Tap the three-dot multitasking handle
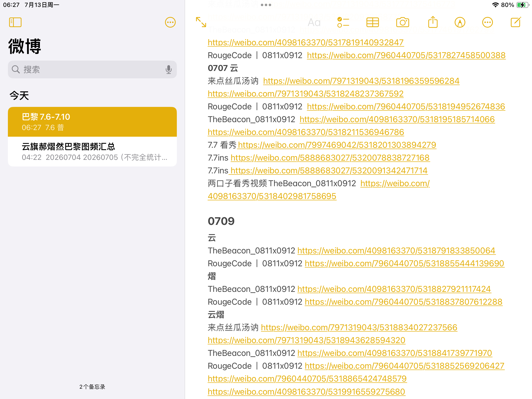Image resolution: width=532 pixels, height=399 pixels. point(266,5)
